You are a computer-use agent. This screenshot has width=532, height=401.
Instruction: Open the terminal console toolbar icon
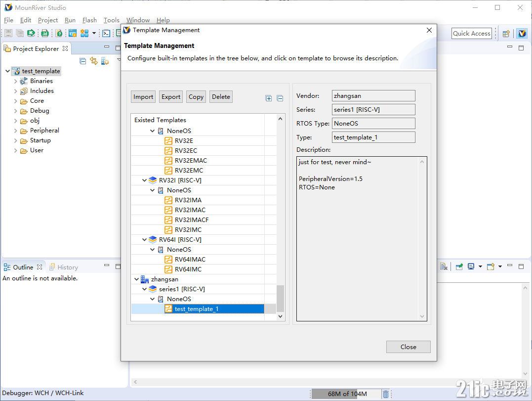[x=106, y=33]
